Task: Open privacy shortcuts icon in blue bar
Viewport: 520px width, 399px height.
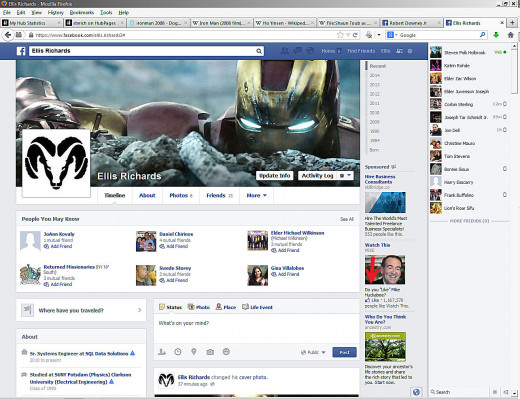Action: (400, 51)
